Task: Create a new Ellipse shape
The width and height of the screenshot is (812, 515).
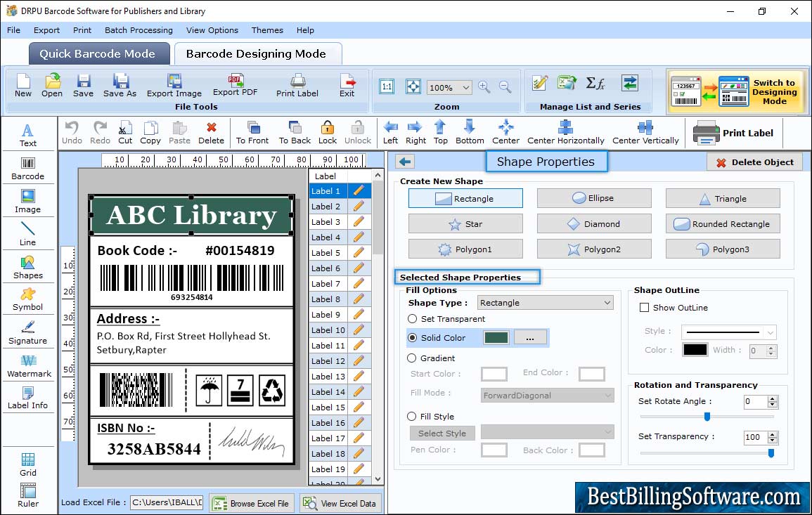Action: [594, 198]
